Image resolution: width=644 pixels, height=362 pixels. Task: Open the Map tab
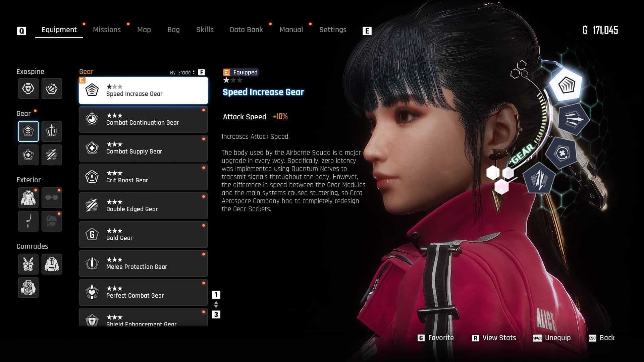(x=144, y=30)
